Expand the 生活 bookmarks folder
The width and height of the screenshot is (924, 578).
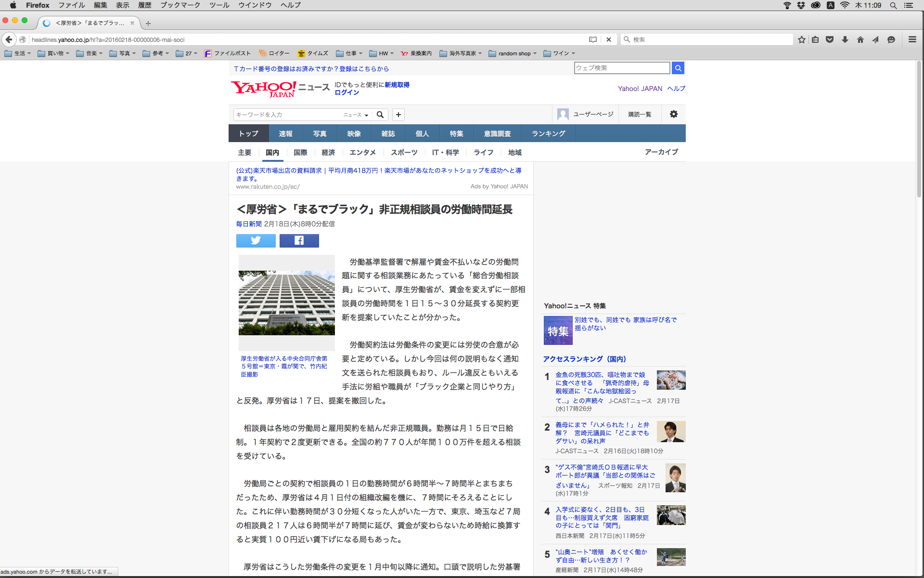[18, 53]
